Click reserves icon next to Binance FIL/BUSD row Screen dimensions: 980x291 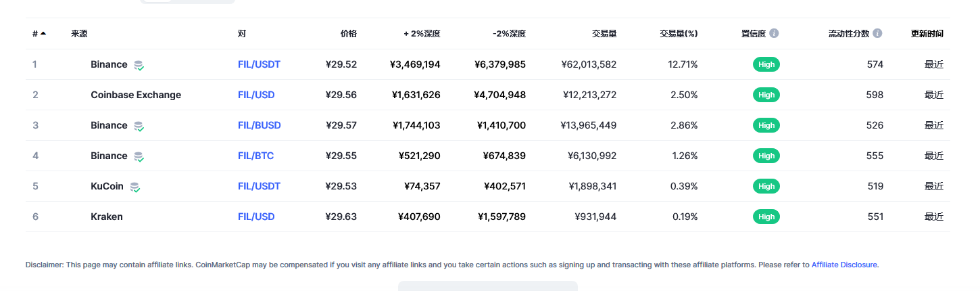pyautogui.click(x=139, y=126)
